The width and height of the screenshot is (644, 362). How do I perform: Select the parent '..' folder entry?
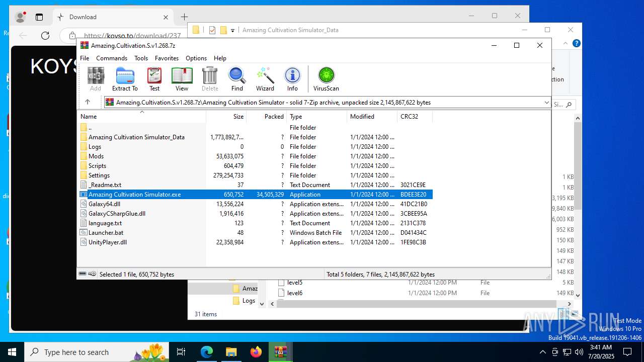click(x=256, y=128)
